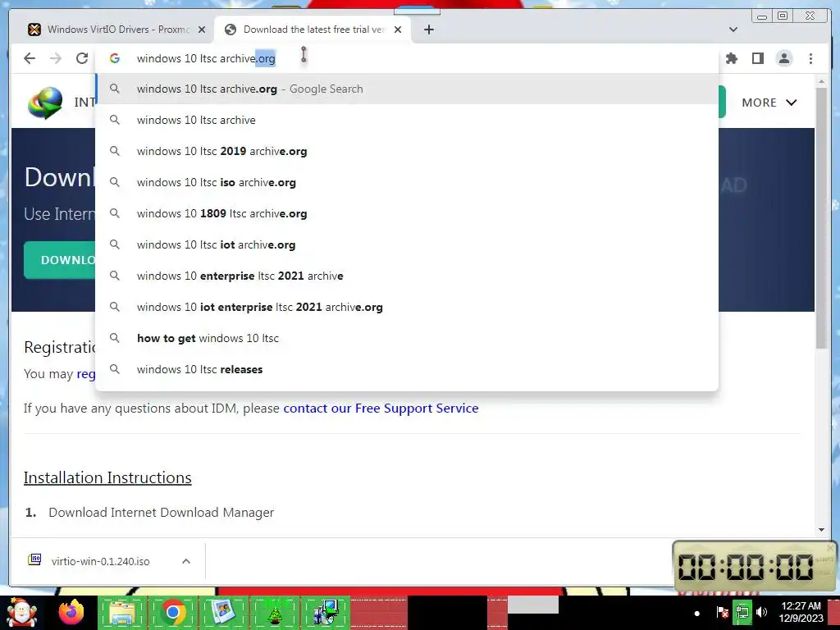Screen dimensions: 840x630
Task: Click the 00:00:00 timer widget
Action: coord(753,566)
